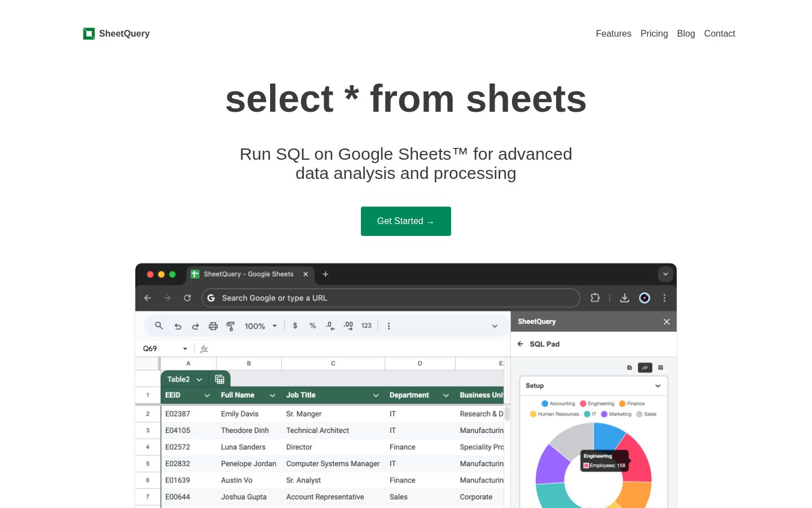Click the Sheets redo icon
Screen dimensions: 812x508
tap(196, 326)
